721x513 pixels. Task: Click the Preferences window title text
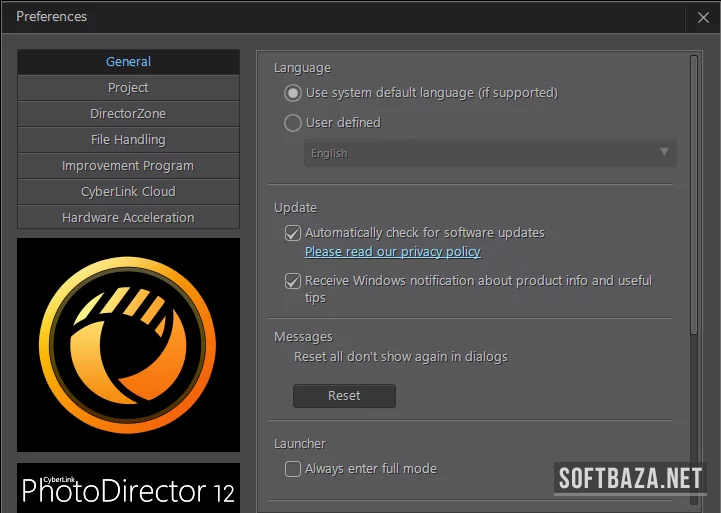pyautogui.click(x=52, y=17)
